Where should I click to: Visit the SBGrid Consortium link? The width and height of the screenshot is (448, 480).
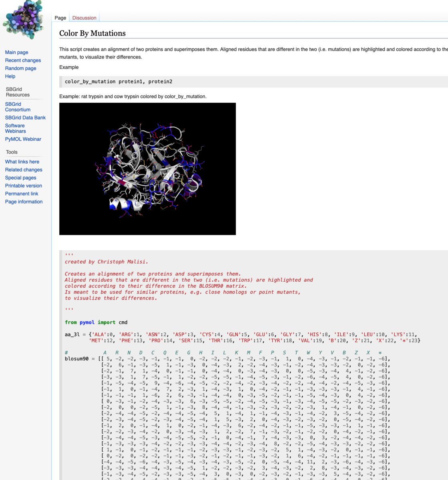pos(18,107)
